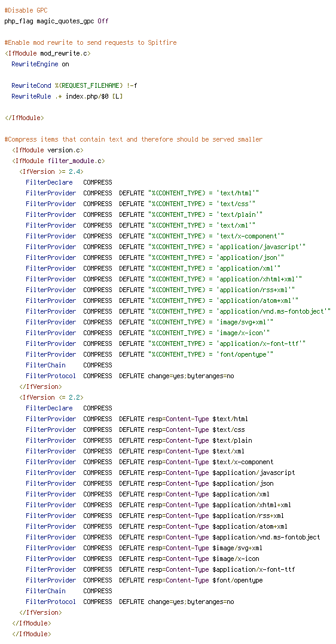Click the first 'FilterDeclare COMPRESS' line
This screenshot has width=336, height=644.
69,182
